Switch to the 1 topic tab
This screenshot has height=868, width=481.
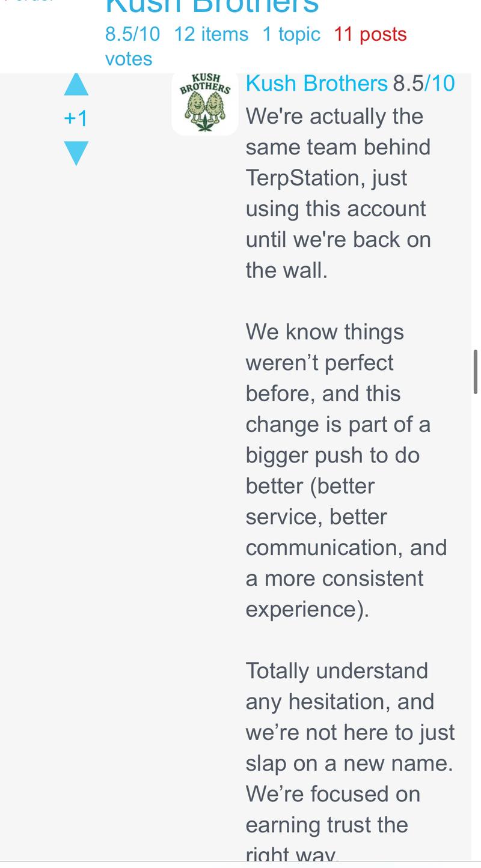pyautogui.click(x=291, y=34)
